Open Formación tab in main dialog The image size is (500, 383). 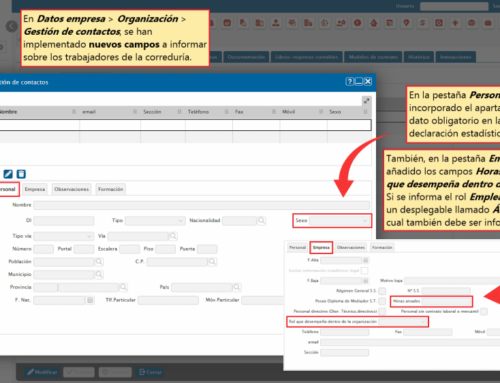click(111, 189)
